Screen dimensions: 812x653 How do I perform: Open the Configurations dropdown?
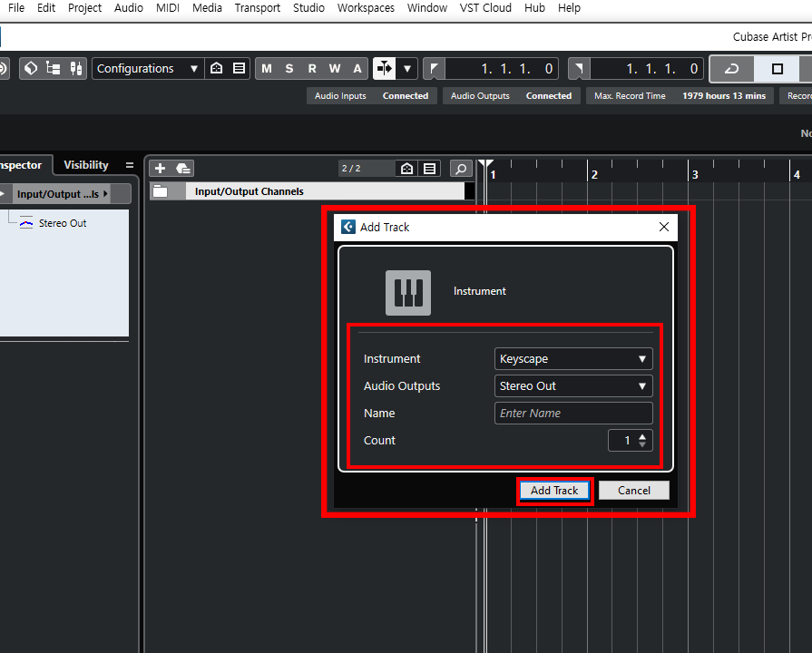coord(148,68)
